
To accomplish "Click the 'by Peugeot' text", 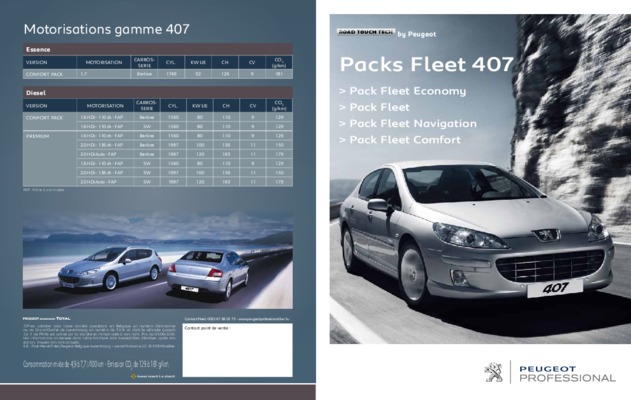I will coord(417,35).
